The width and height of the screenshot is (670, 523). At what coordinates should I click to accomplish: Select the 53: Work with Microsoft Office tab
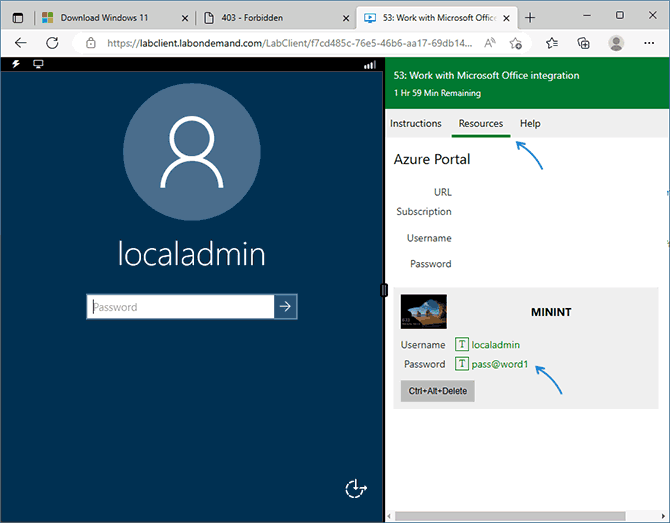coord(436,18)
